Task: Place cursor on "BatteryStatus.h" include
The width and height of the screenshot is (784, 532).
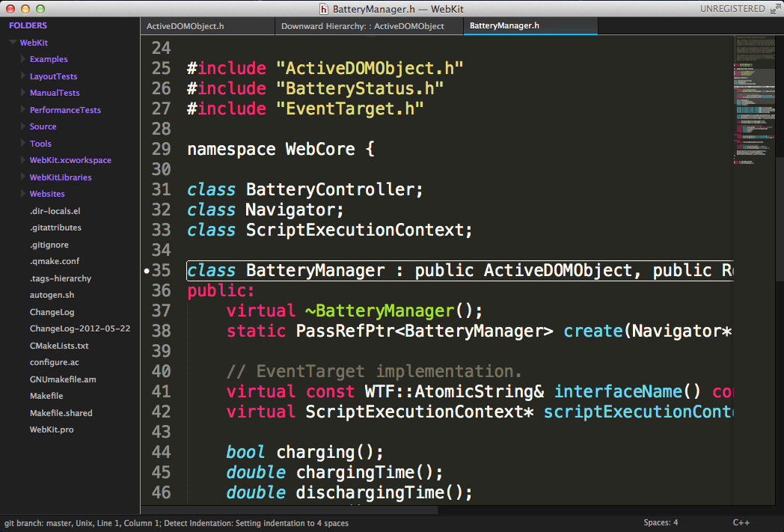Action: [x=360, y=88]
